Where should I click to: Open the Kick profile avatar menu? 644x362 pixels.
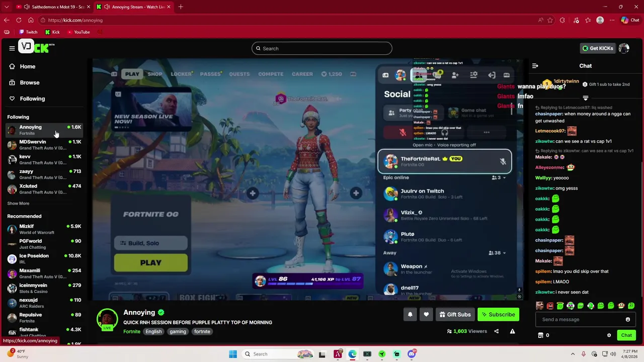(624, 48)
